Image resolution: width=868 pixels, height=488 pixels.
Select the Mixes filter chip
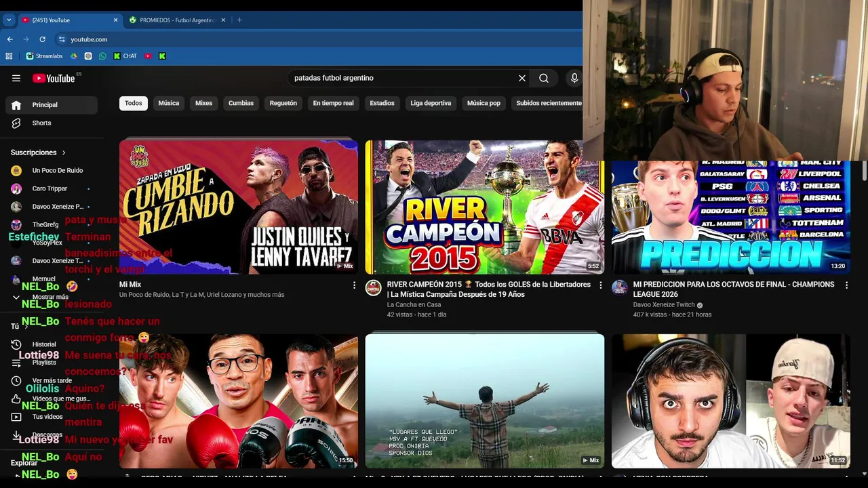click(x=204, y=103)
